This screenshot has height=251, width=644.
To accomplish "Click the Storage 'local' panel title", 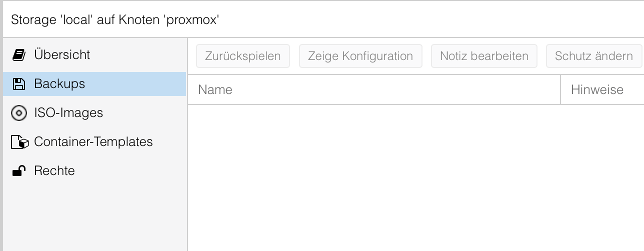I will pyautogui.click(x=115, y=20).
